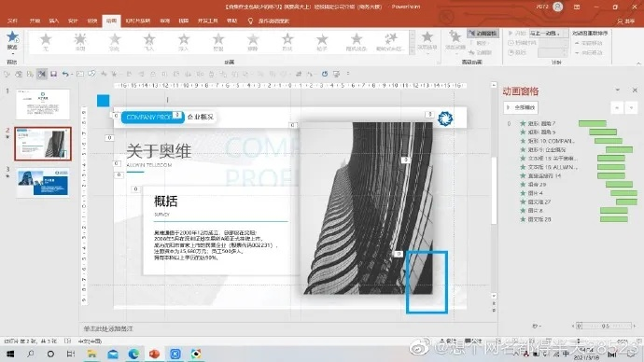Click the user account avatar in title bar
The image size is (644, 362).
pos(557,7)
